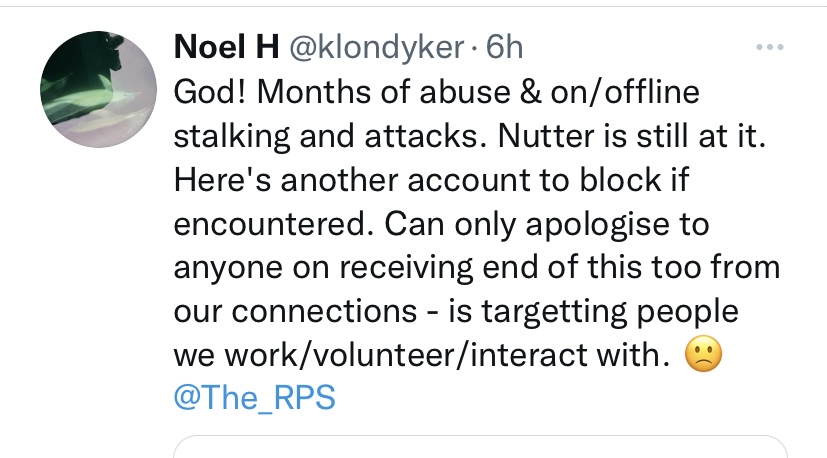Viewport: 827px width, 458px height.
Task: Follow the @The_RPS mention link
Action: pos(254,398)
